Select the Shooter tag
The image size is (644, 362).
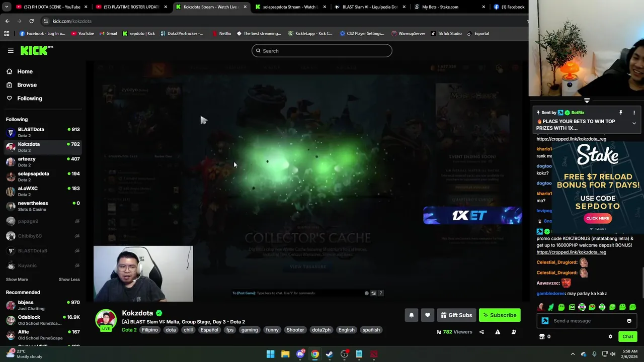(295, 330)
